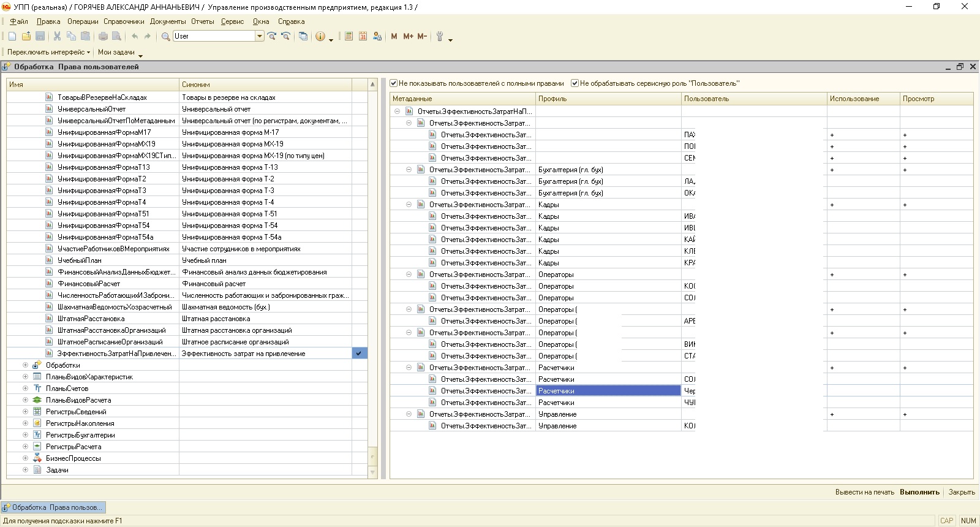Toggle checkbox cell for УниверсальныйОтчет row

point(360,109)
